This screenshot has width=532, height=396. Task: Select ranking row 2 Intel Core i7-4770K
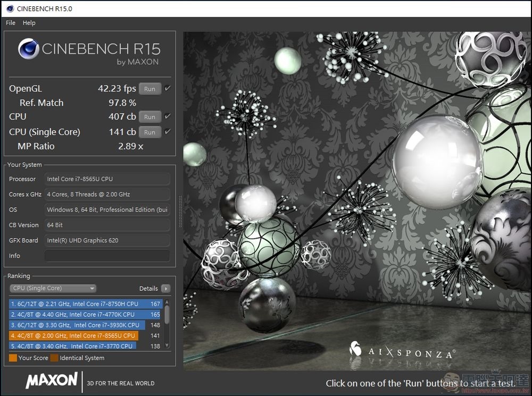[x=86, y=314]
